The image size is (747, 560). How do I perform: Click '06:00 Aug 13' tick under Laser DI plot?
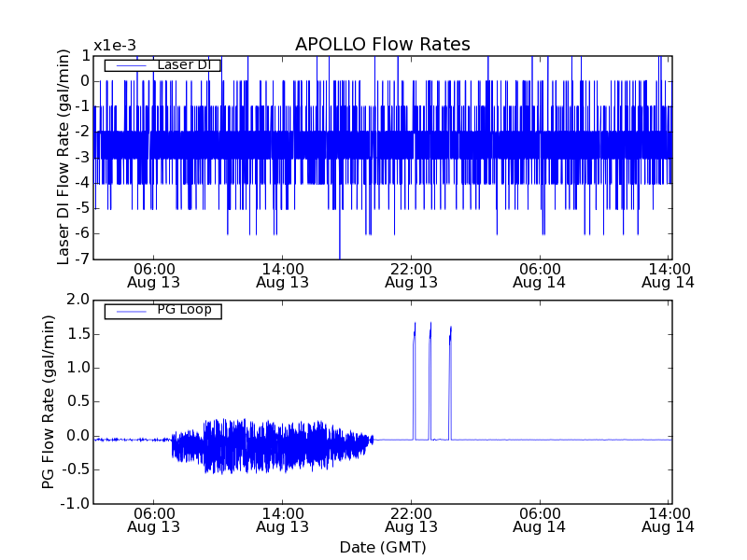coord(153,276)
